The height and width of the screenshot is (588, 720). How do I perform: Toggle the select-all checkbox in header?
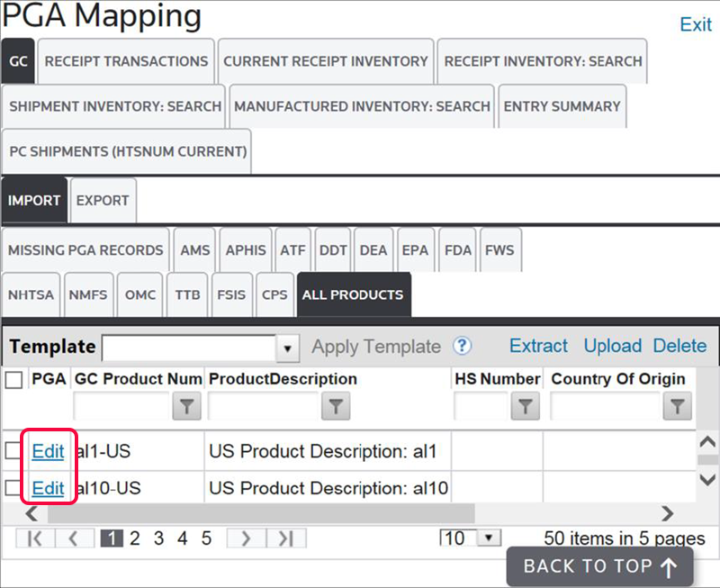click(14, 380)
